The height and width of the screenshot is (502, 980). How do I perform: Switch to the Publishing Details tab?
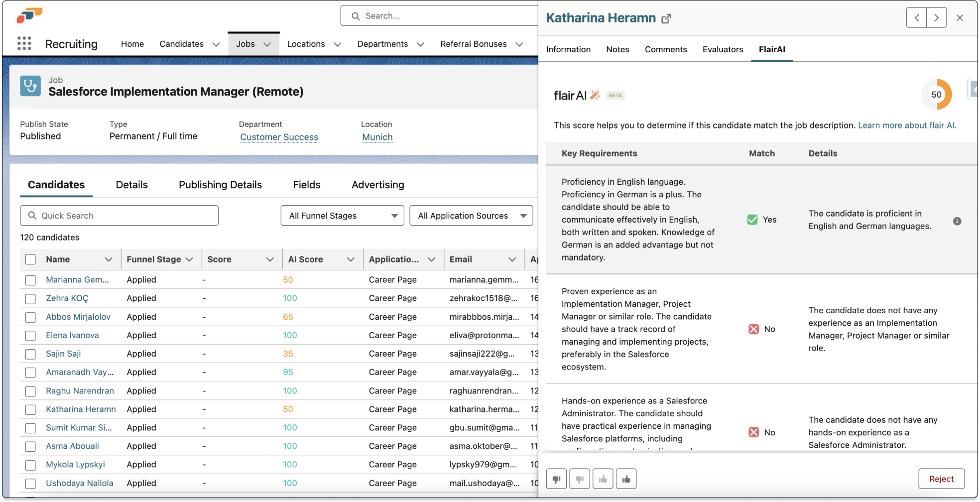pos(220,185)
